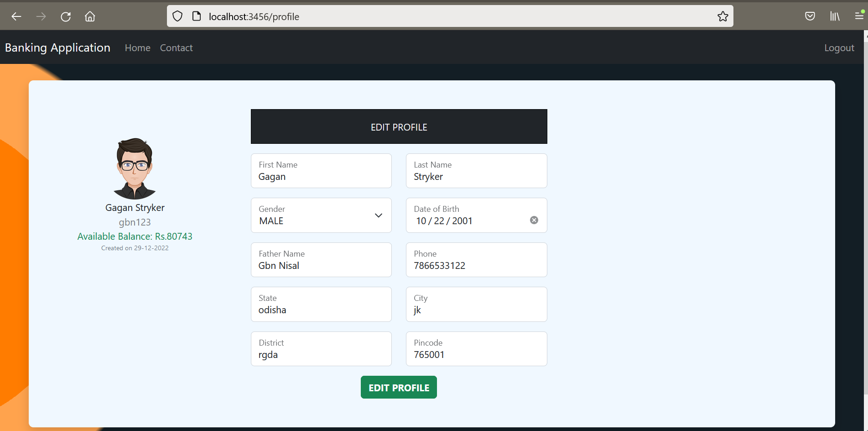Screen dimensions: 868x431
Task: Select the Pincode input field
Action: click(476, 354)
